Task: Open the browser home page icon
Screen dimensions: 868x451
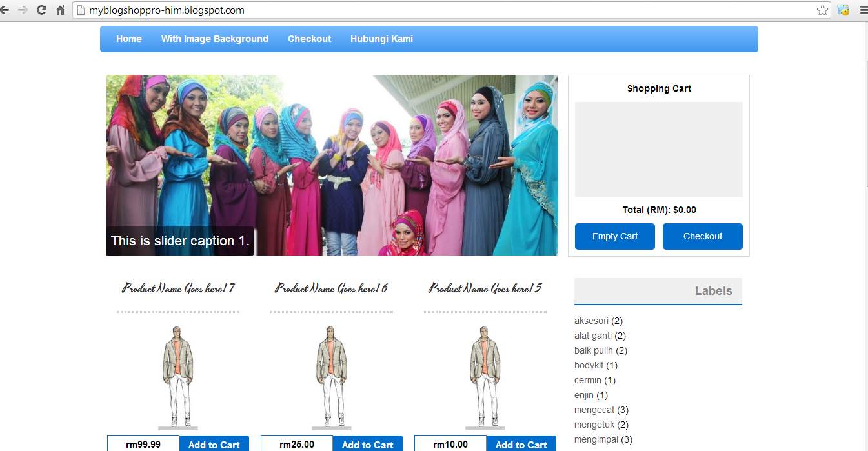Action: coord(60,10)
